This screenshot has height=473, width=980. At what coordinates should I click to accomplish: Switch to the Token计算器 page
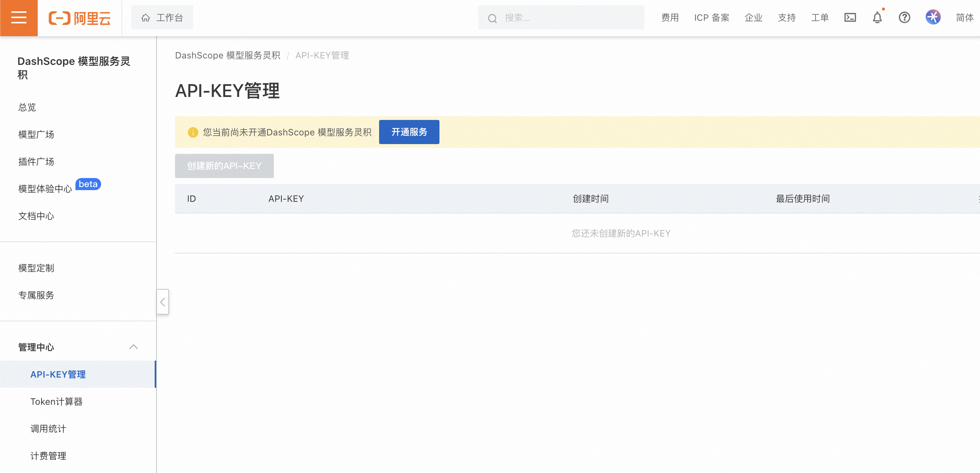[x=56, y=401]
